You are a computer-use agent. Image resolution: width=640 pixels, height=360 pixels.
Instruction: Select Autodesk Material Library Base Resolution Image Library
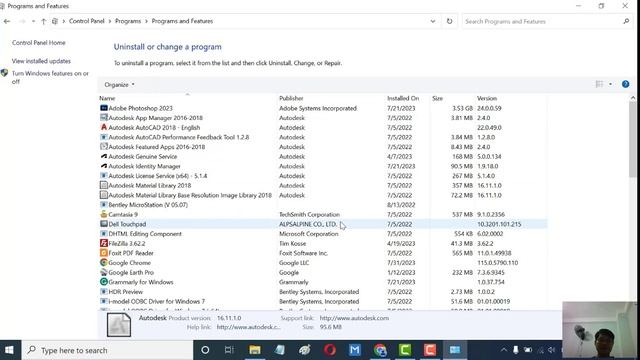[322, 195]
